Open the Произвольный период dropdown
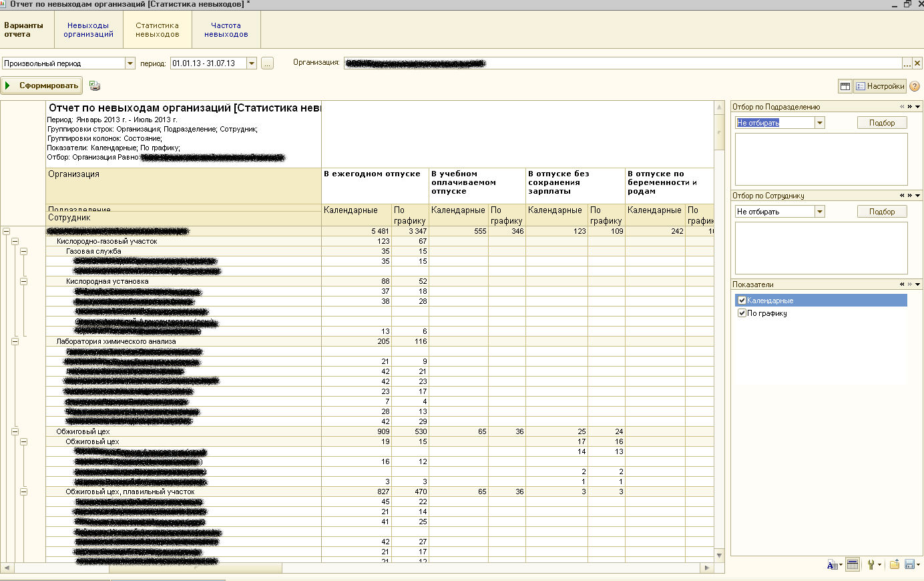This screenshot has height=581, width=924. [x=130, y=63]
